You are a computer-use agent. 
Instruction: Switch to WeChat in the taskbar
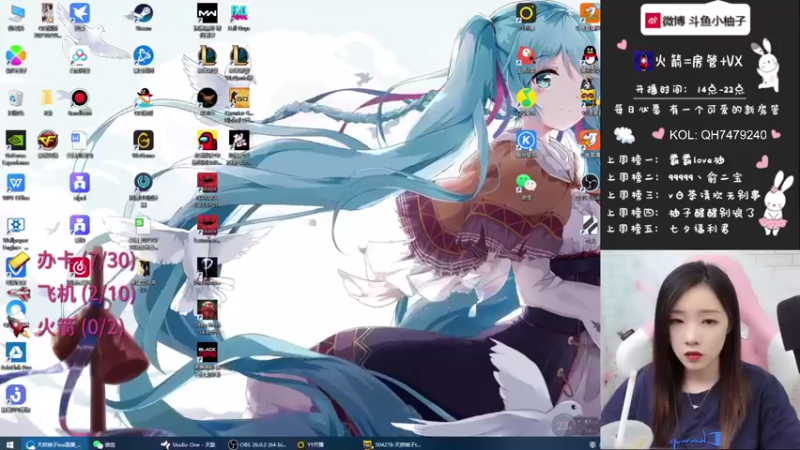point(105,445)
